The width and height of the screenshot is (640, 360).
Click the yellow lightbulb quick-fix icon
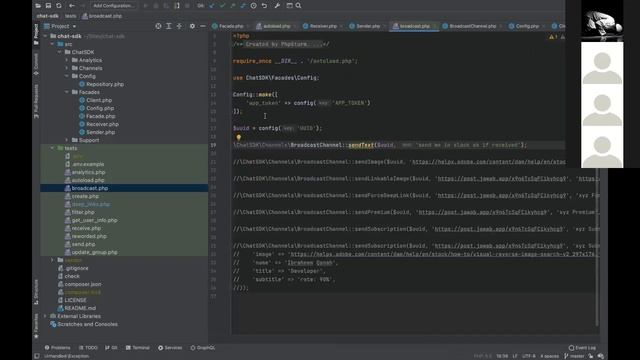click(x=239, y=138)
